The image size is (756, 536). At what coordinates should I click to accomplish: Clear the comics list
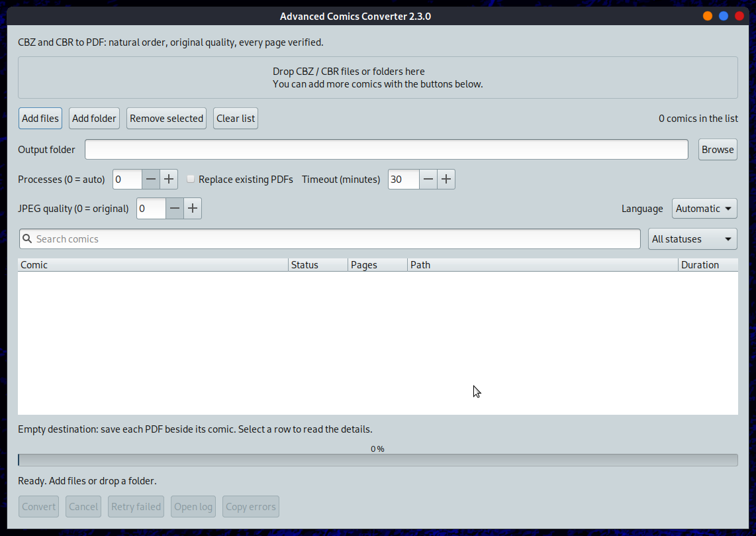point(235,118)
